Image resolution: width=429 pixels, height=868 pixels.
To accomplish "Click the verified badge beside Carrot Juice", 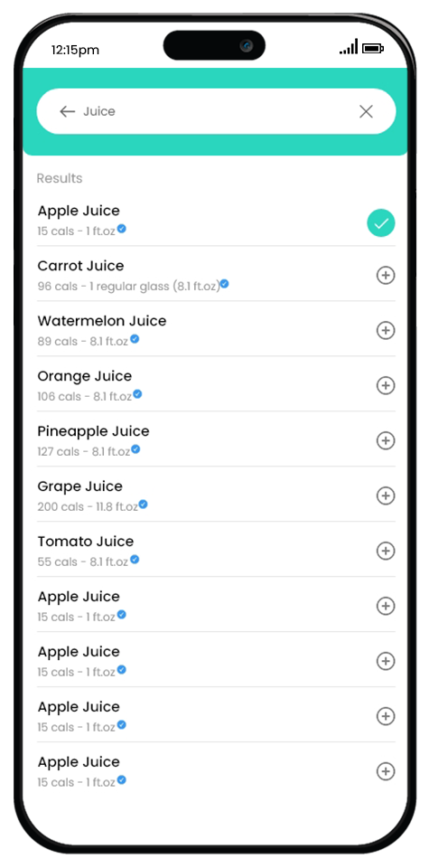I will 224,284.
